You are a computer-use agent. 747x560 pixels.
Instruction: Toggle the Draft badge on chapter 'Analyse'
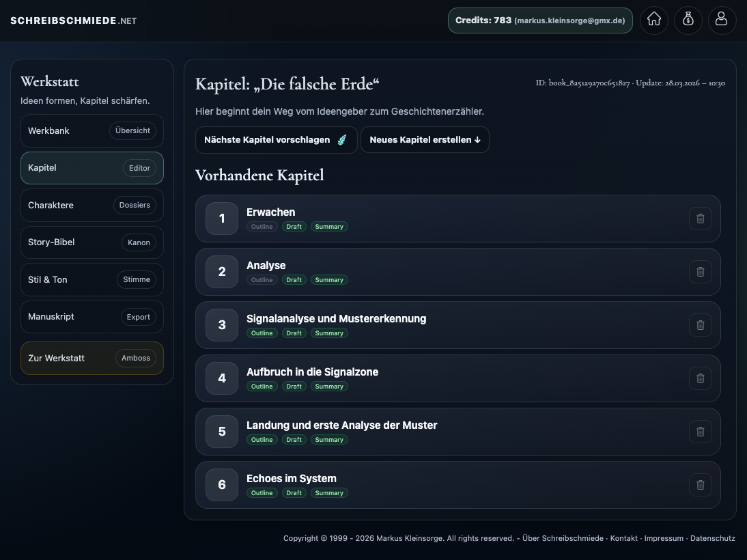tap(294, 279)
